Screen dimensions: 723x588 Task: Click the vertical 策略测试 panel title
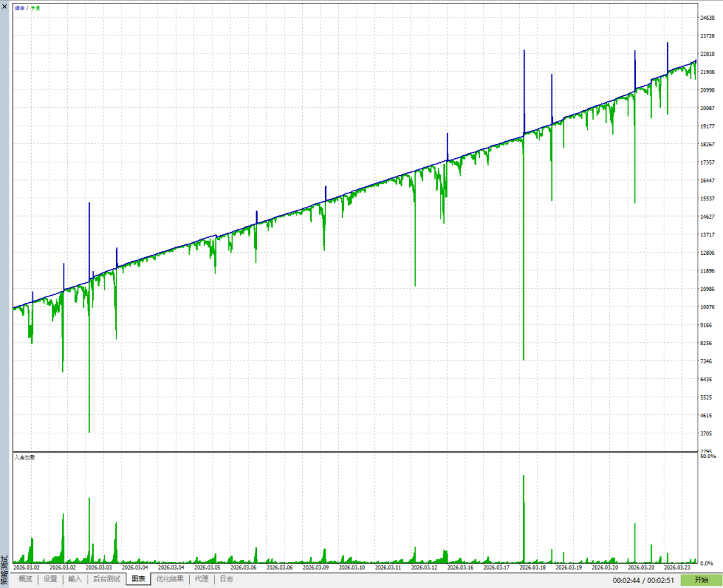pyautogui.click(x=5, y=570)
